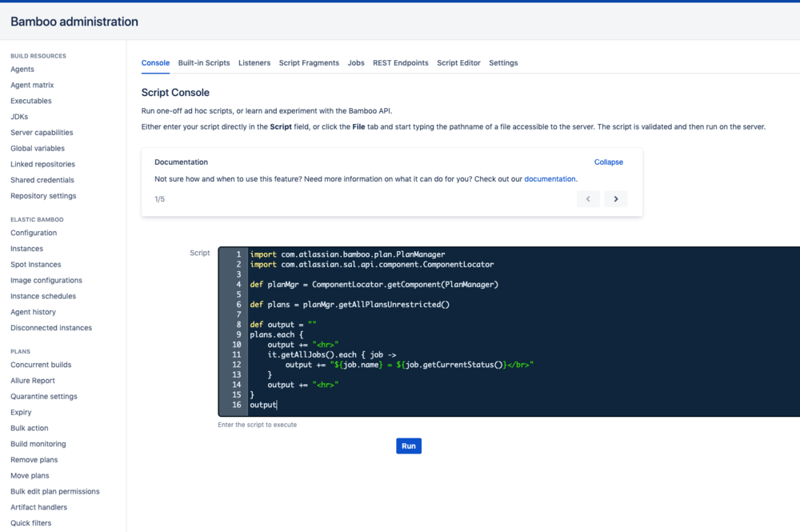The image size is (800, 532).
Task: Click 'Bamboo administration' page title
Action: (x=74, y=22)
